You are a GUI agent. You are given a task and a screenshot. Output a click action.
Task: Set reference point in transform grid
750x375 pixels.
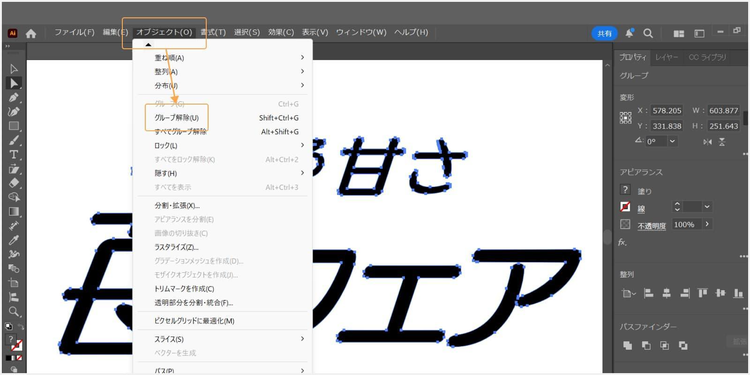pyautogui.click(x=626, y=118)
